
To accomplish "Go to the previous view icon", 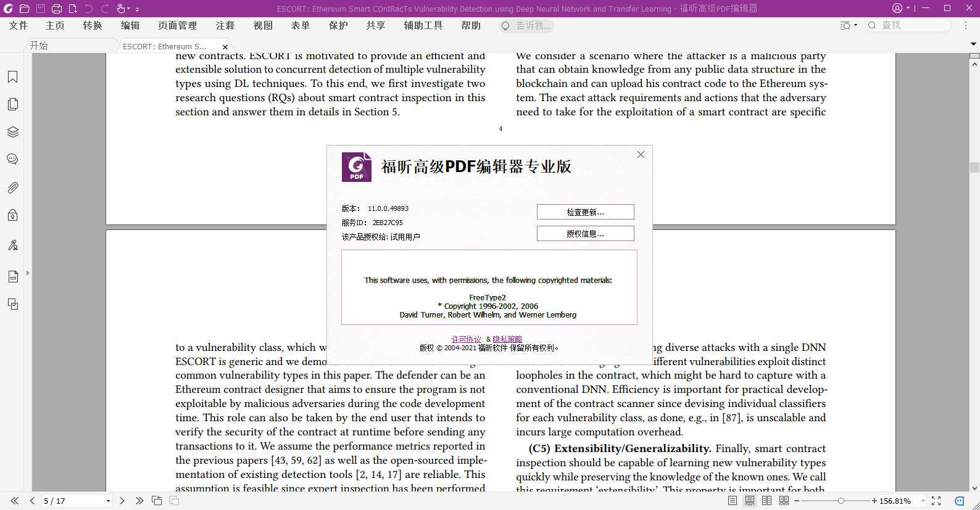I will tap(157, 501).
